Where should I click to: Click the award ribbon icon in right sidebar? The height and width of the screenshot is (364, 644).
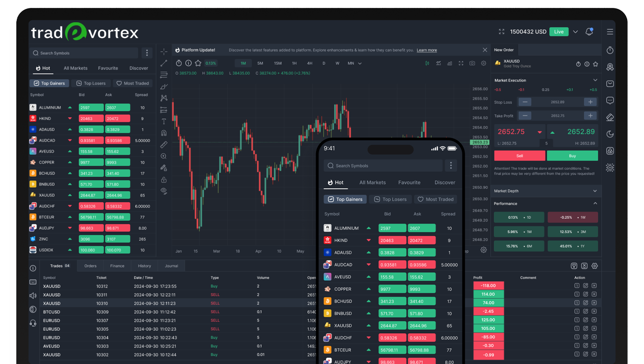[x=610, y=67]
